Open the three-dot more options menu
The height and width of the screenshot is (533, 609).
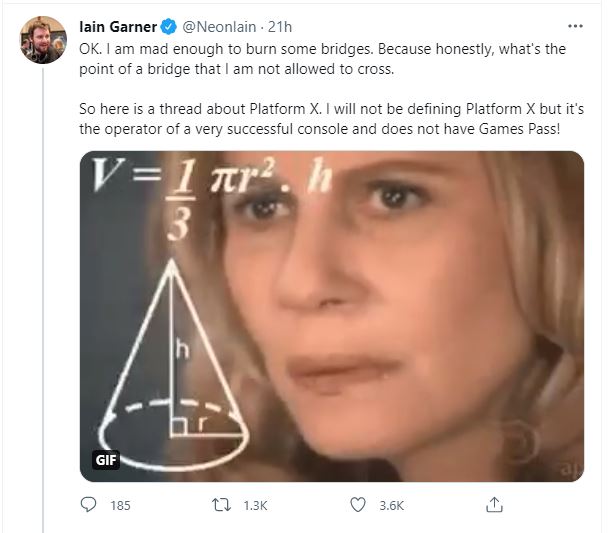(574, 26)
